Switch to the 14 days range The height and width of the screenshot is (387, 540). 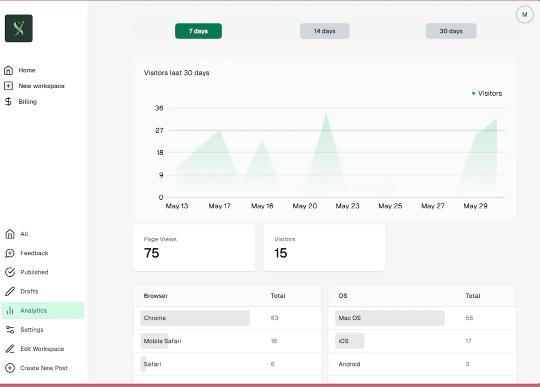(x=325, y=31)
